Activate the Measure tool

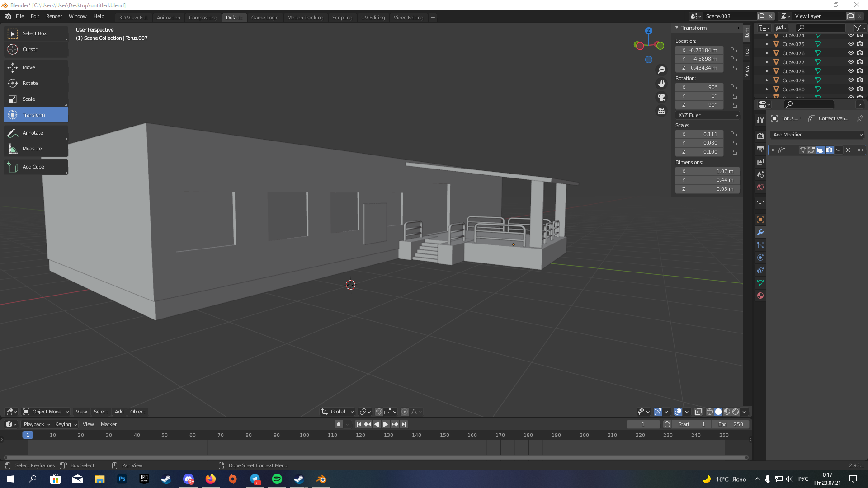(32, 149)
